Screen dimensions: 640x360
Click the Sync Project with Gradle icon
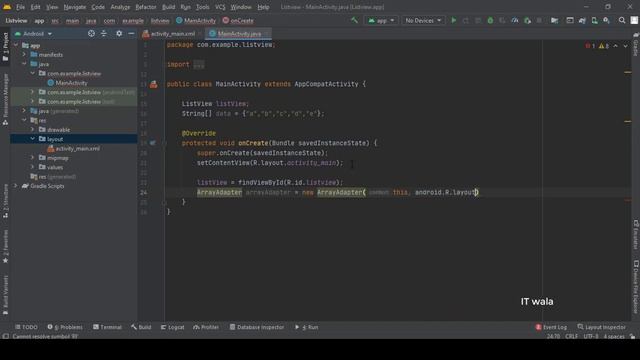coord(582,20)
